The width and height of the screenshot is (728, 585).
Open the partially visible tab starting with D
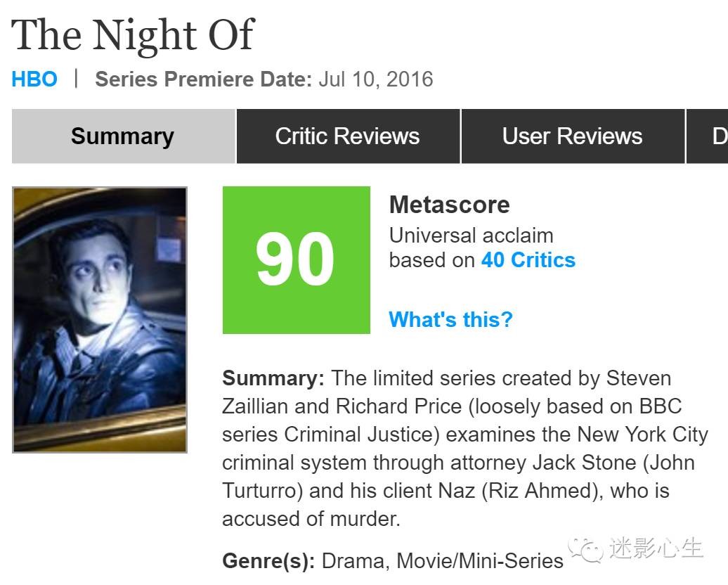coord(715,136)
